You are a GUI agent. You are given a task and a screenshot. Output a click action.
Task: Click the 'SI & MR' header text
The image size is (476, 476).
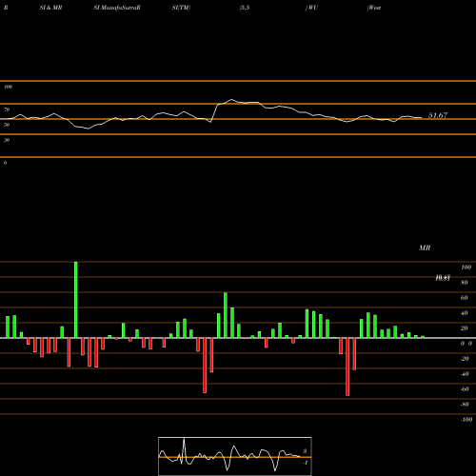pyautogui.click(x=50, y=8)
